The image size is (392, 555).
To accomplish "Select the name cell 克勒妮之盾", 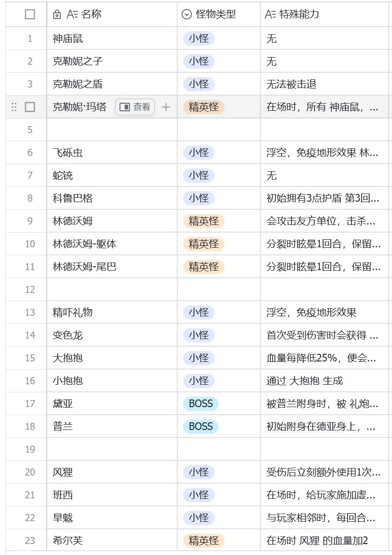I will coord(112,84).
